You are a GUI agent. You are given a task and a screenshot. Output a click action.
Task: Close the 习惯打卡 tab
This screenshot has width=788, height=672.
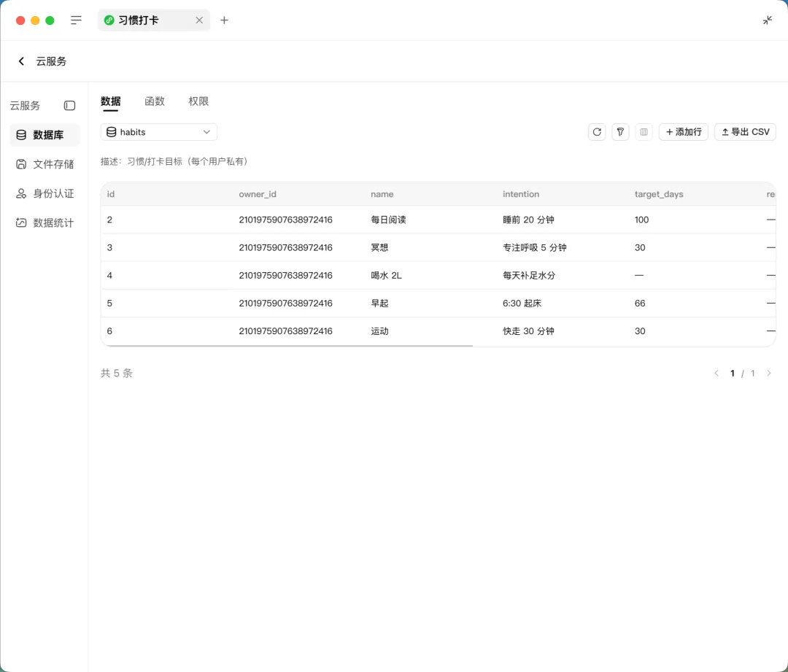coord(199,20)
